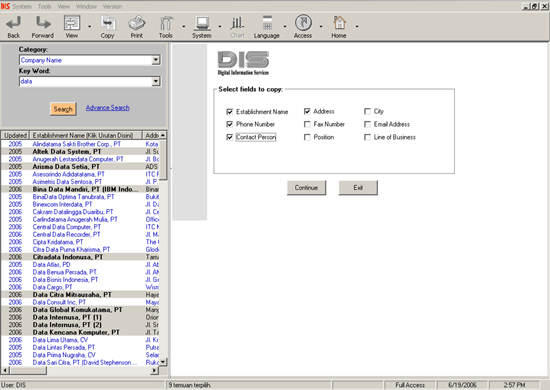Click the scroll down arrow of results list
The image size is (550, 390).
163,362
